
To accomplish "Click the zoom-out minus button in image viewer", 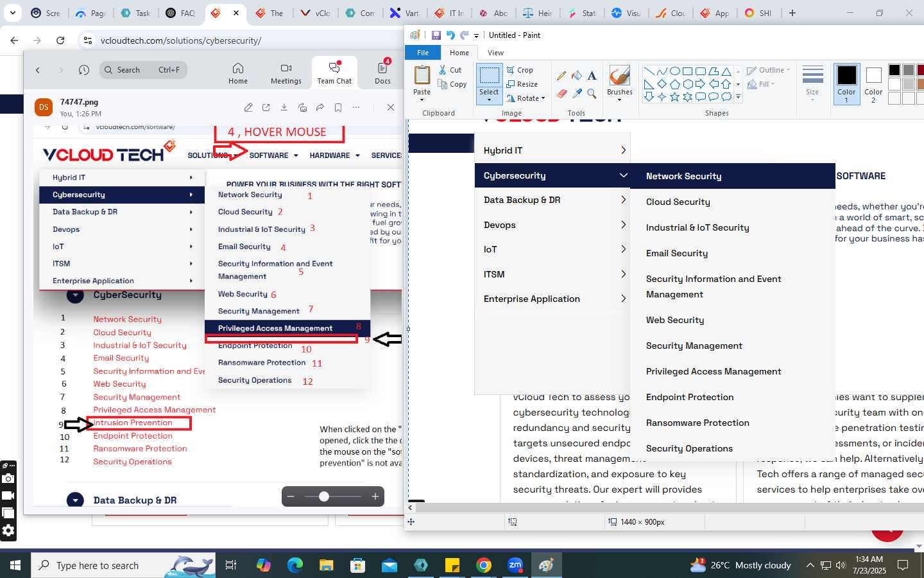I will pyautogui.click(x=291, y=496).
